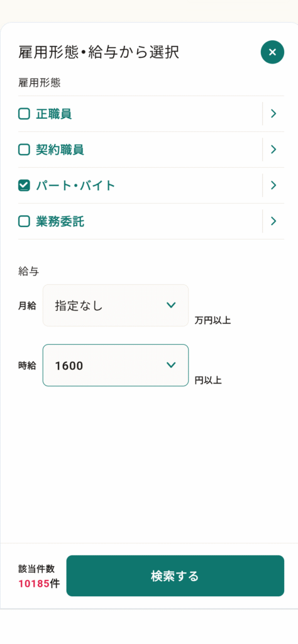Click the 月給 dropdown down-arrow icon
This screenshot has width=298, height=644.
point(171,305)
